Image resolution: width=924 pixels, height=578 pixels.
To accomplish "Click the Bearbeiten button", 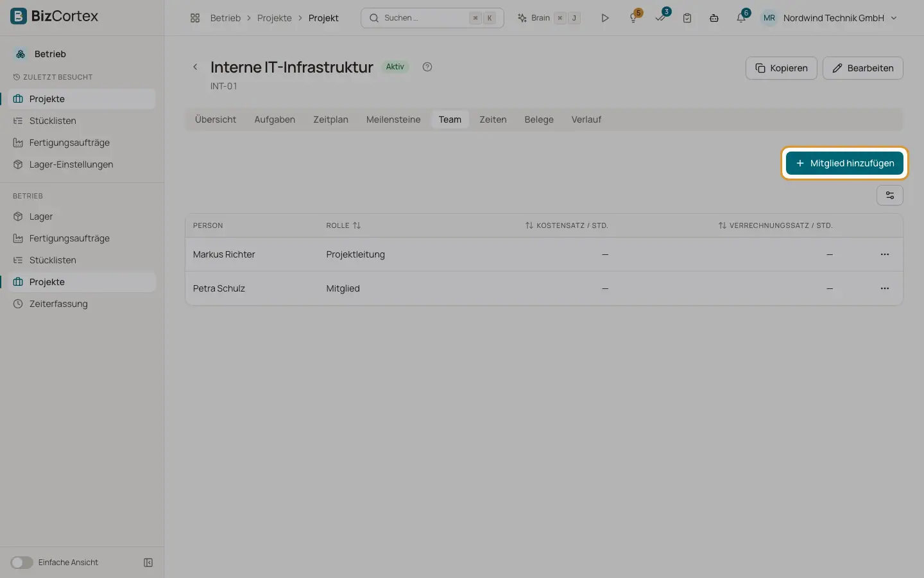I will (862, 68).
